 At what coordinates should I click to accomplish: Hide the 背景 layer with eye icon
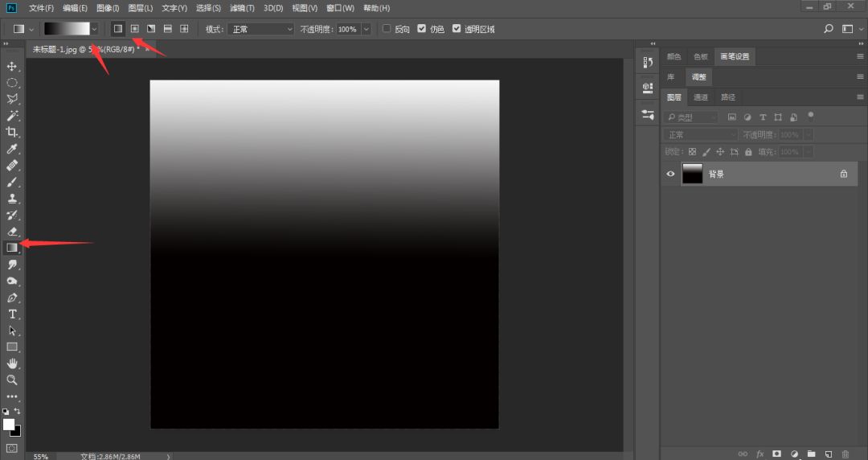(x=671, y=174)
